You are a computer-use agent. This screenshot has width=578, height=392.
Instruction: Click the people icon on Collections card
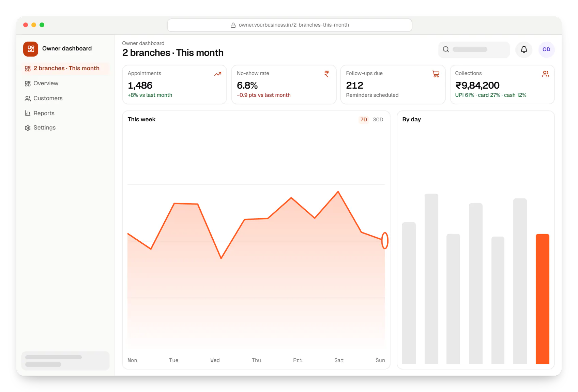click(x=546, y=74)
